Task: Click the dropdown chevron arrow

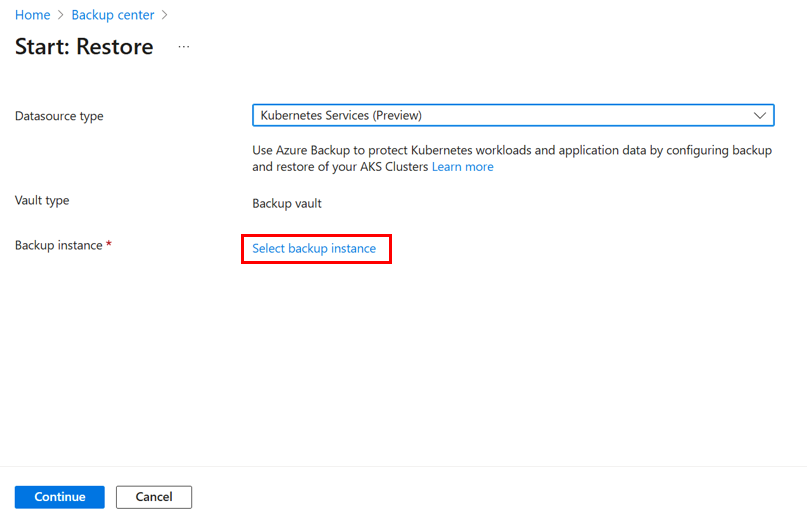Action: coord(760,115)
